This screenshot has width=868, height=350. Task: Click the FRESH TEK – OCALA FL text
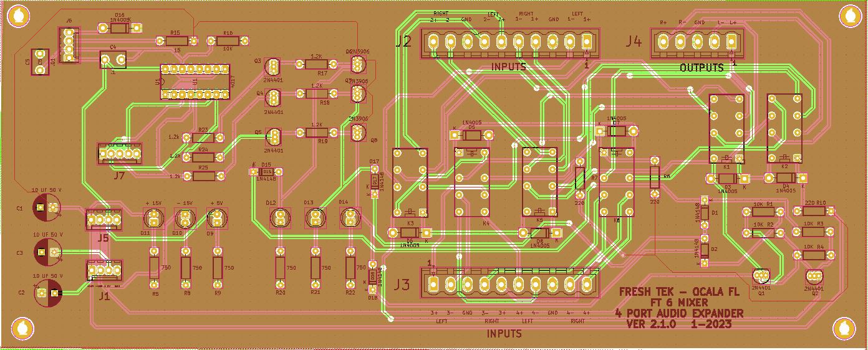coord(679,291)
